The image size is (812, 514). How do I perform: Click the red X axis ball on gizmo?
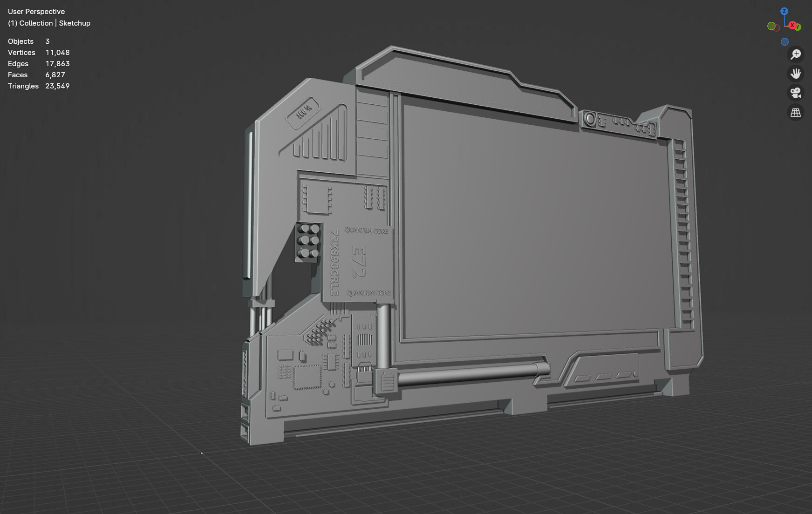tap(792, 26)
